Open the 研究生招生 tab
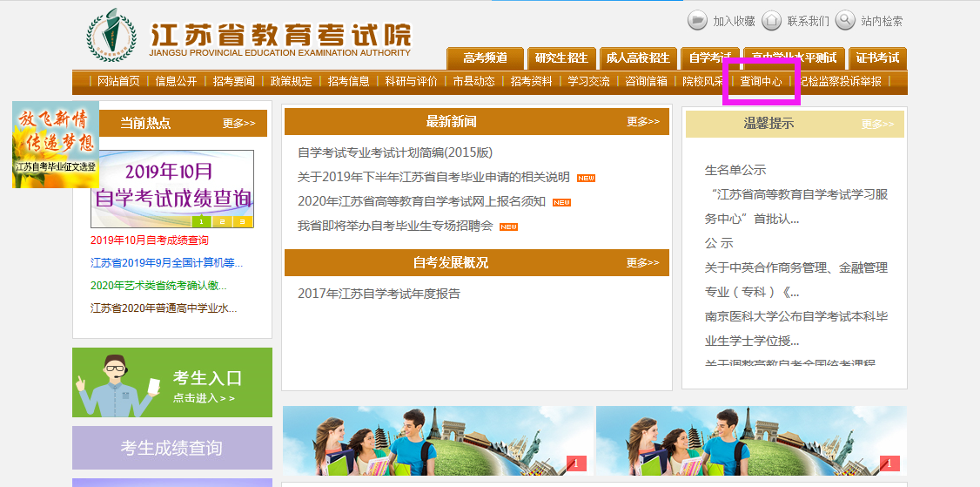This screenshot has width=980, height=487. (x=561, y=58)
